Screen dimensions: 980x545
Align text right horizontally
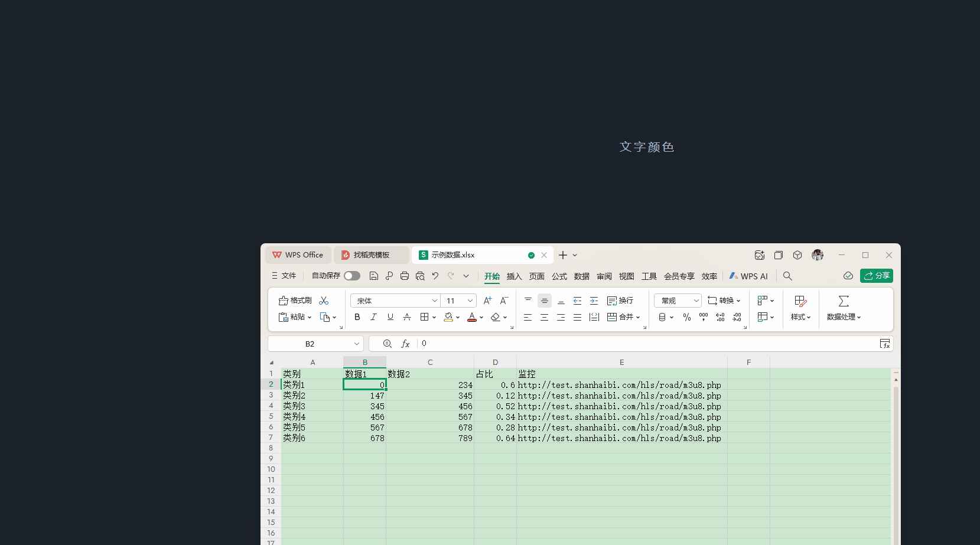pyautogui.click(x=561, y=317)
